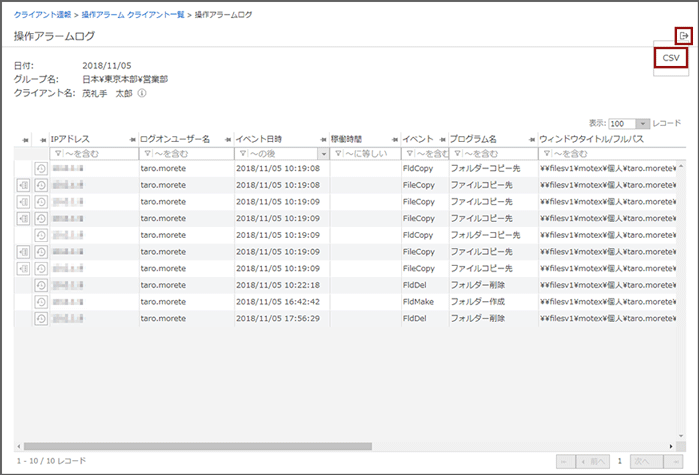
Task: Click document icon in second log row
Action: click(x=24, y=185)
